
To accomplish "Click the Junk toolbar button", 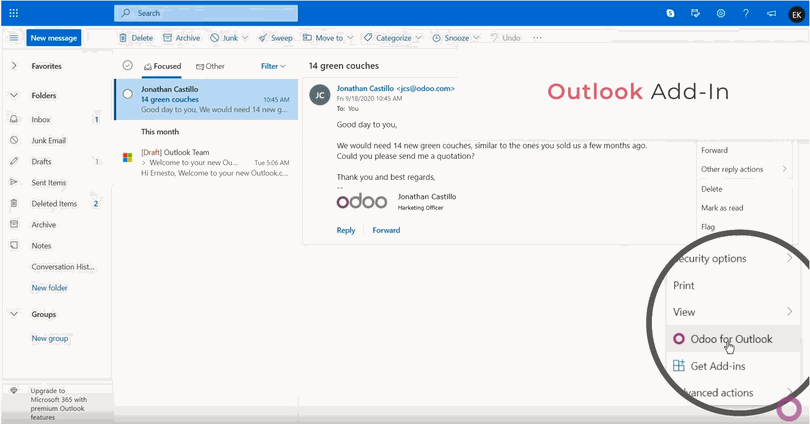I will 225,38.
